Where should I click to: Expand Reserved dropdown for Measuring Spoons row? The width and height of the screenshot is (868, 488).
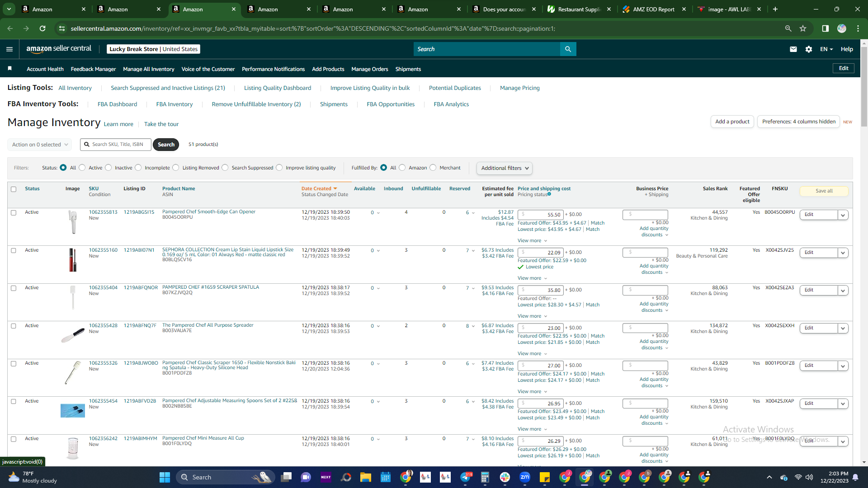click(473, 402)
